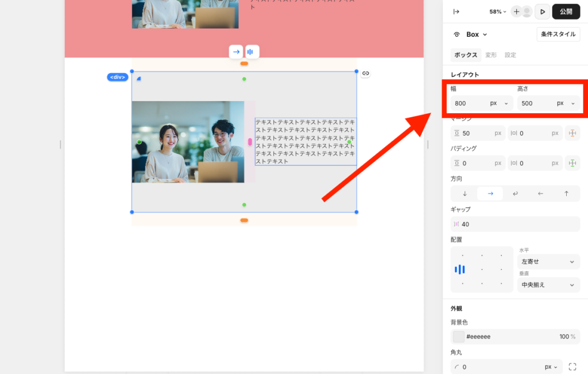Open the 58% zoom level dropdown
Image resolution: width=588 pixels, height=374 pixels.
pyautogui.click(x=497, y=11)
